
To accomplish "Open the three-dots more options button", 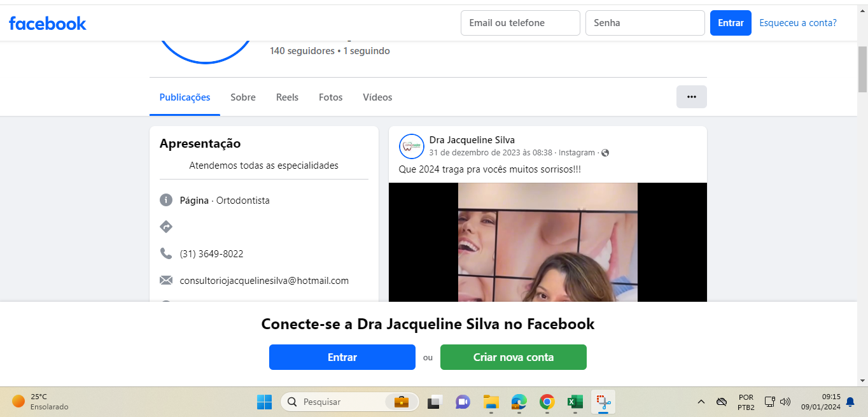I will (691, 97).
